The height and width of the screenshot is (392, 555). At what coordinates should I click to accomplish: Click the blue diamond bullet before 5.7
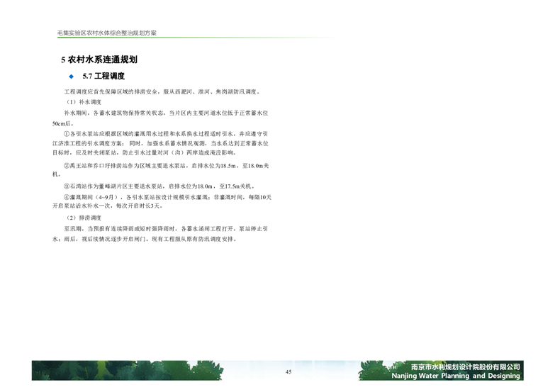[71, 77]
